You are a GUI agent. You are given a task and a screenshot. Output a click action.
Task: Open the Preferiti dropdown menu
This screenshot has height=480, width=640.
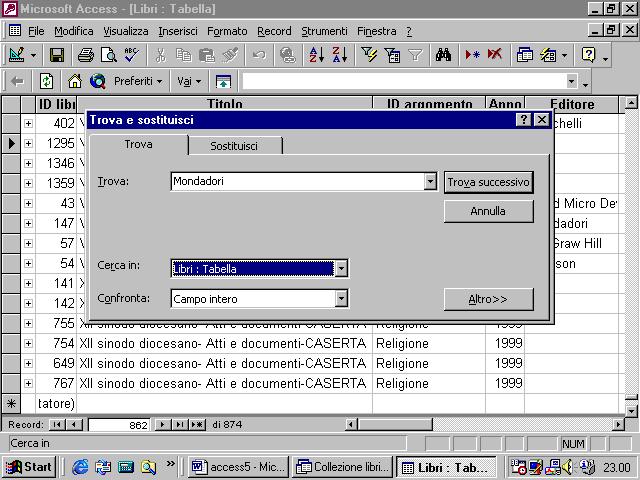pos(138,81)
